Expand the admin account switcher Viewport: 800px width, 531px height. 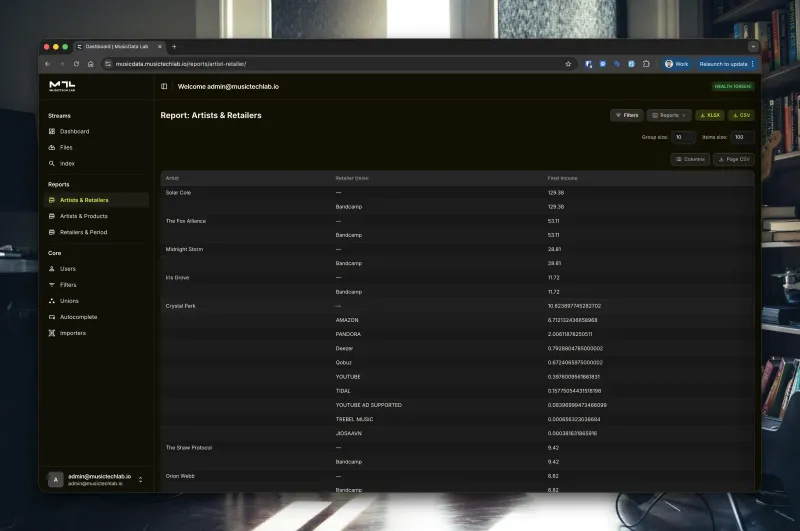click(x=140, y=479)
